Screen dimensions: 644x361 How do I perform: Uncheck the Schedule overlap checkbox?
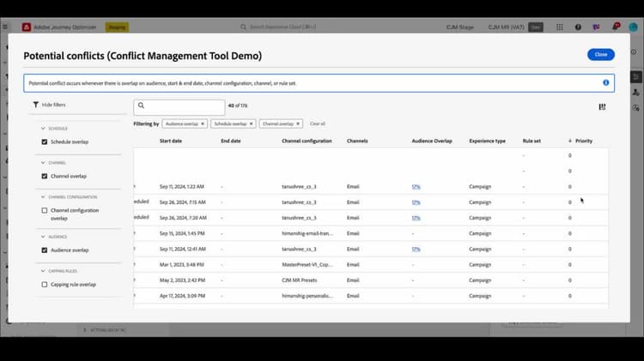coord(45,142)
